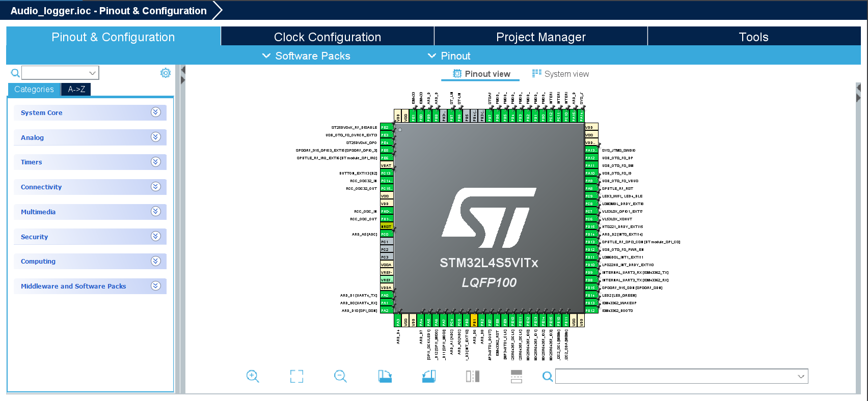Show the A->Z alphabetical list
The image size is (868, 401).
tap(76, 90)
